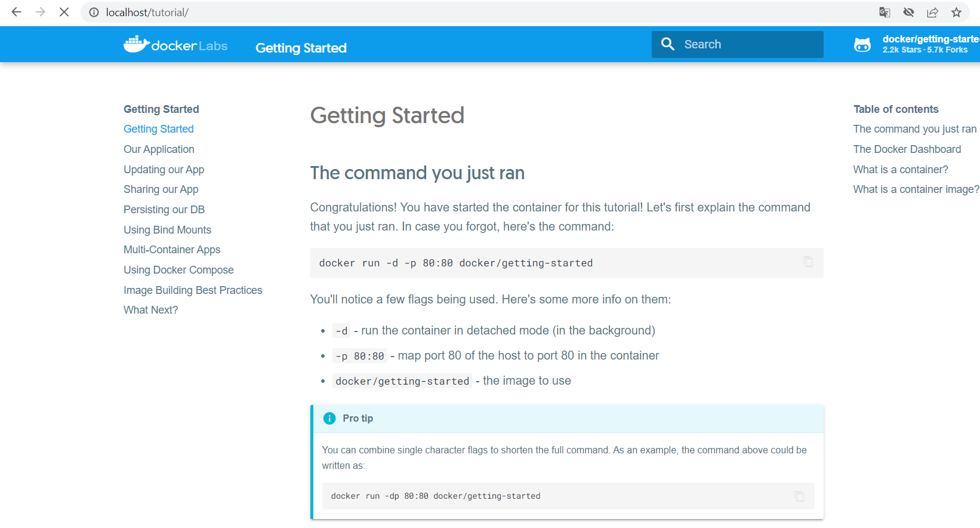Jump to The command you just ran
Image resolution: width=980 pixels, height=528 pixels.
(x=915, y=129)
